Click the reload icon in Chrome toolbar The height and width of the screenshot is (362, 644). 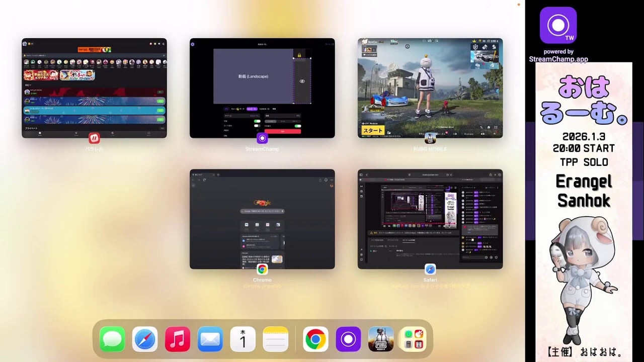point(204,179)
